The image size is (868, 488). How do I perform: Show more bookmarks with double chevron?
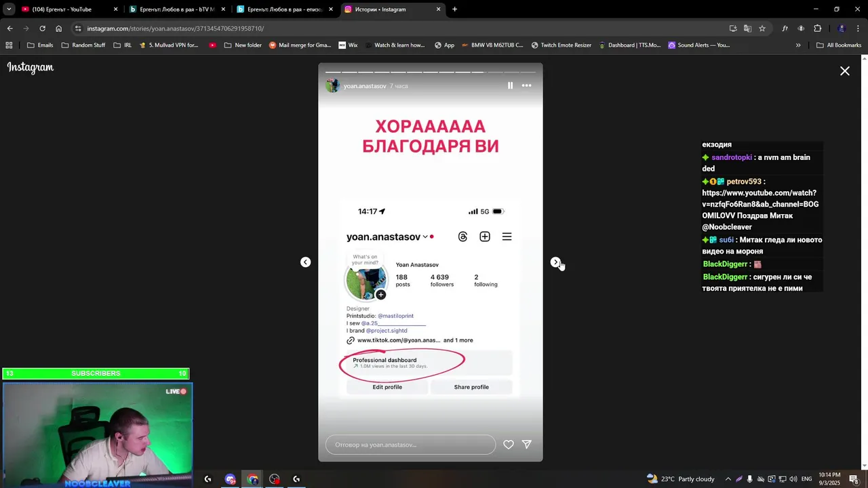[798, 45]
